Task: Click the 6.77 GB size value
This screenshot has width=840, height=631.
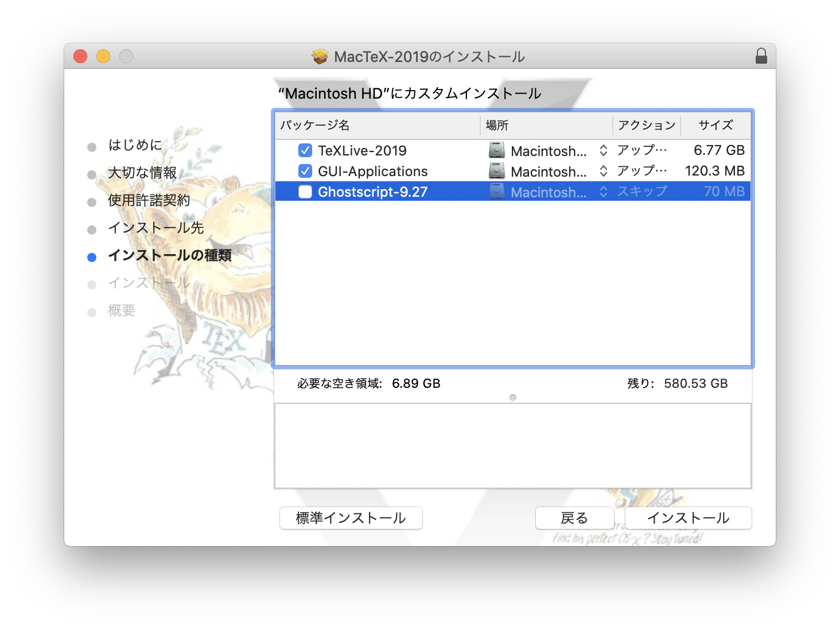Action: [x=719, y=150]
